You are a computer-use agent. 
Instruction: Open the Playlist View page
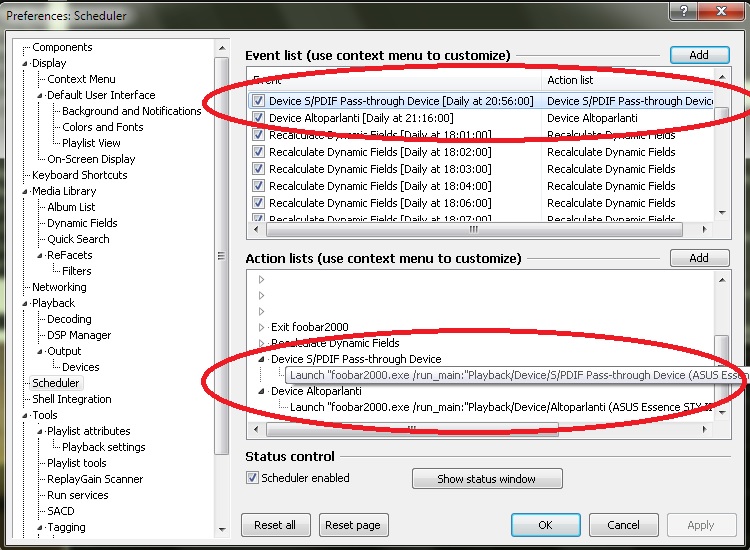(x=91, y=143)
